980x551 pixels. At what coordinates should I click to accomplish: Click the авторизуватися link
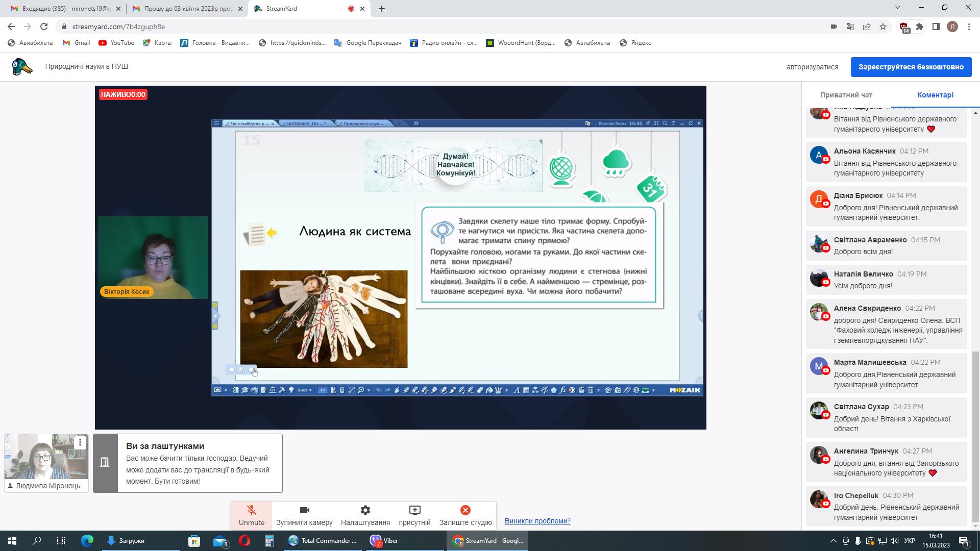coord(812,67)
